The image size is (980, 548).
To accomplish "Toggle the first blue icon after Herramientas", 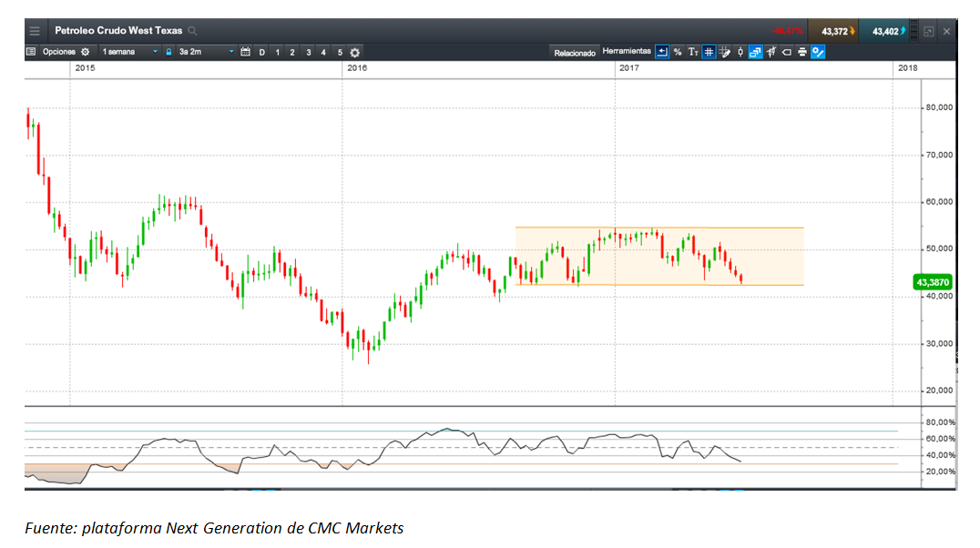I will coord(662,52).
